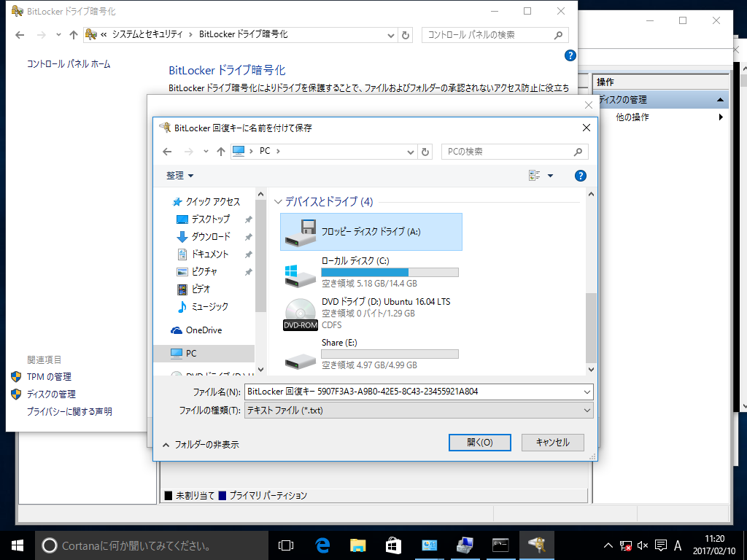The width and height of the screenshot is (747, 560).
Task: Select OneDrive in navigation pane
Action: coord(196,330)
